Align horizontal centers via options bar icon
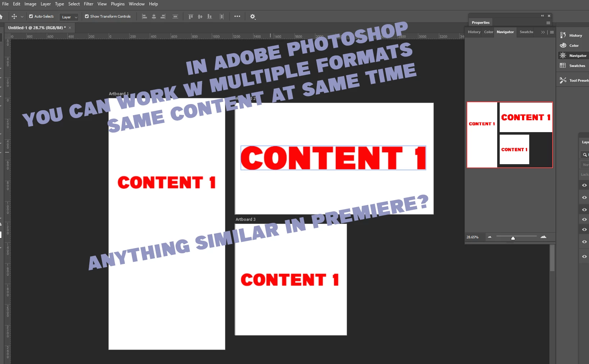Screen dimensions: 589x364 click(x=154, y=17)
